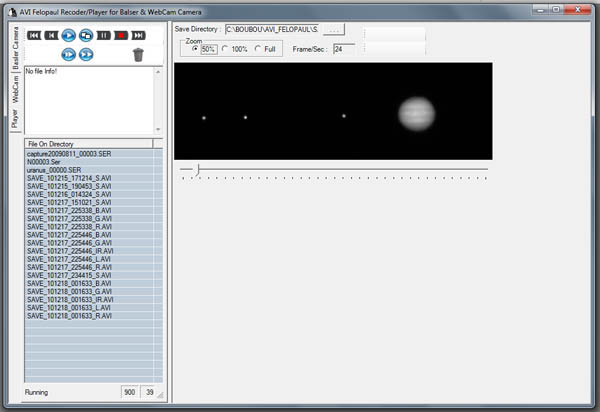Click the Frame/Sec input field
Screen dimensions: 600x412
[x=344, y=49]
